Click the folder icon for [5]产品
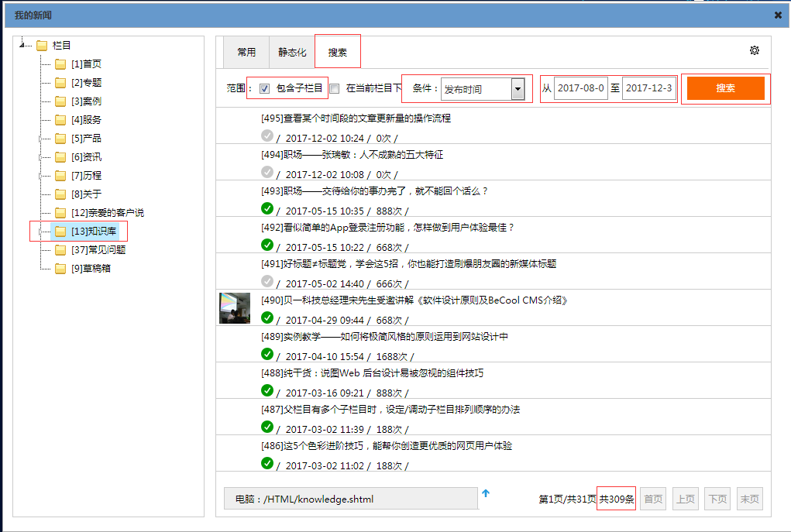791x532 pixels. click(60, 139)
